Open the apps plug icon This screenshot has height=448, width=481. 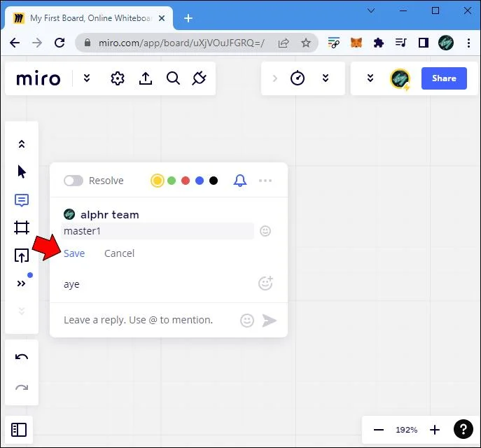[x=199, y=78]
